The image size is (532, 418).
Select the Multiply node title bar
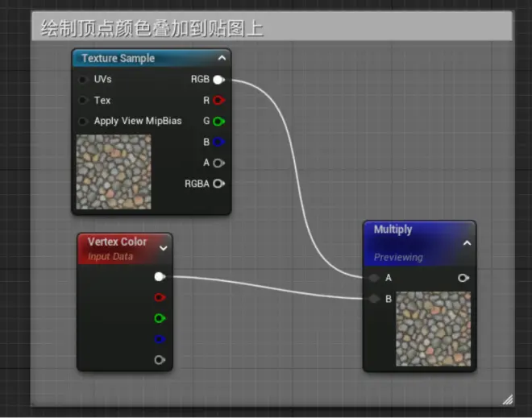(420, 243)
